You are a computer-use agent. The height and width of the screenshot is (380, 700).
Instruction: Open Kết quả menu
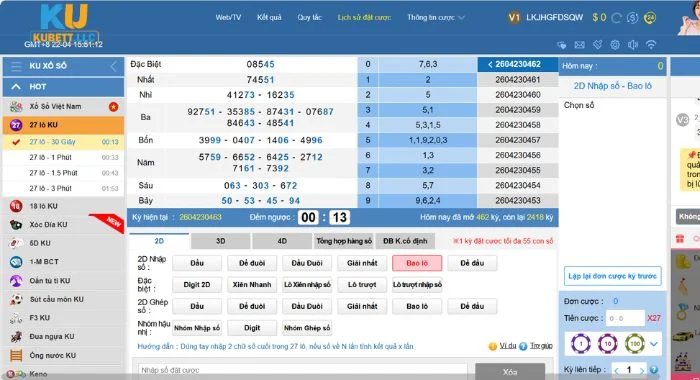(269, 17)
